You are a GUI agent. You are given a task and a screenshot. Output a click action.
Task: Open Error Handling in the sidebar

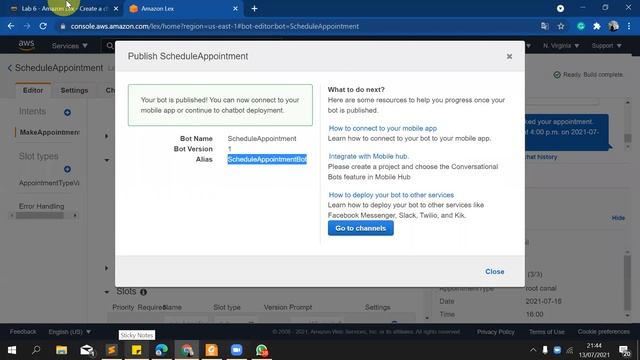click(x=41, y=206)
